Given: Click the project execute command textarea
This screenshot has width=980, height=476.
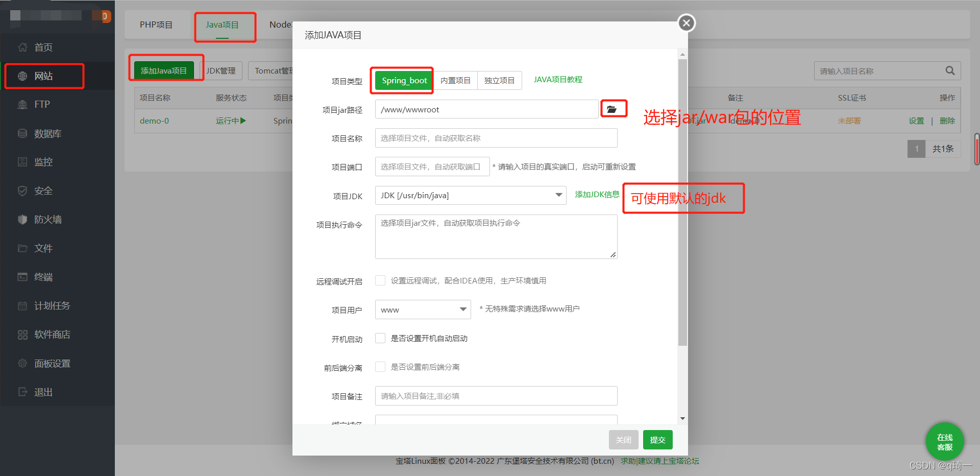Looking at the screenshot, I should (496, 236).
